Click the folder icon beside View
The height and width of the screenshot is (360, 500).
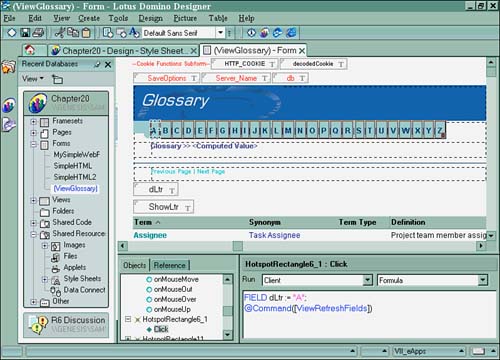click(x=57, y=79)
